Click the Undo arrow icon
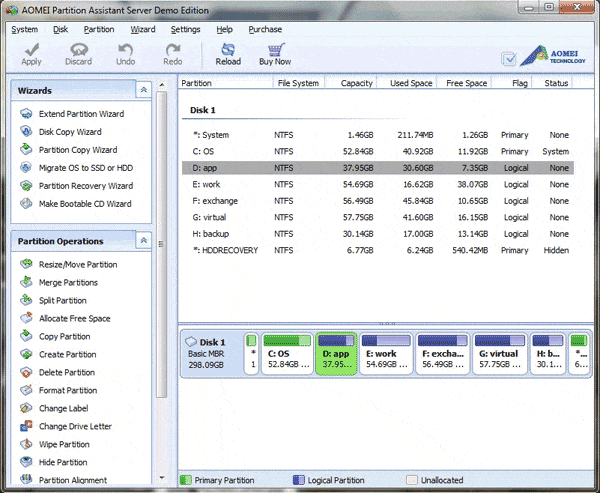 [x=126, y=49]
